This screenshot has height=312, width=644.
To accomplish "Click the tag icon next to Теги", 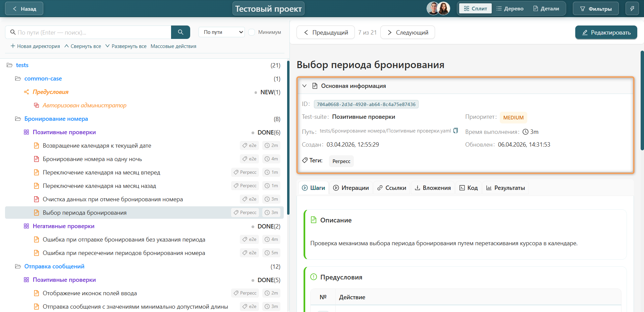I will click(x=305, y=160).
